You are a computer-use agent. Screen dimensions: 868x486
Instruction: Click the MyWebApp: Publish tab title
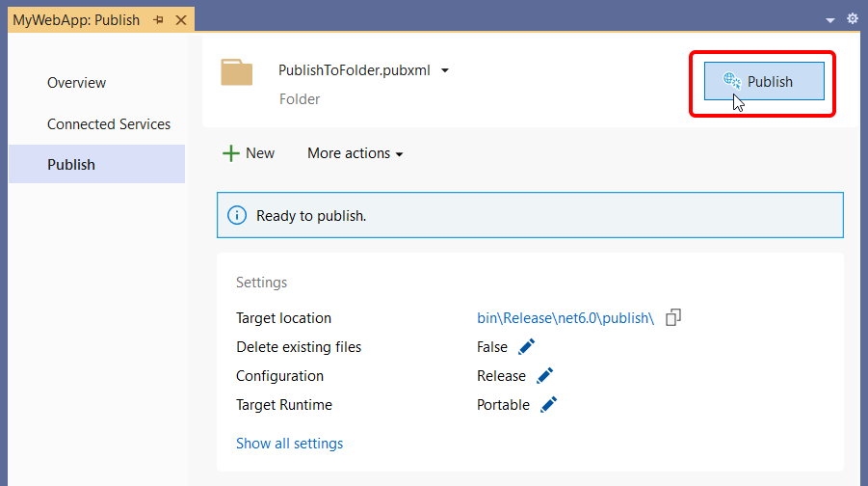click(x=76, y=20)
